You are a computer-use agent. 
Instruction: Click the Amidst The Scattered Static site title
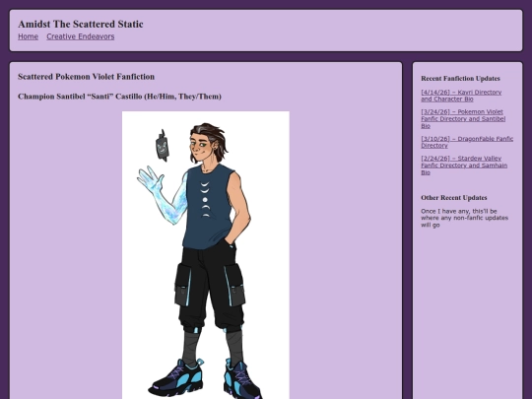[81, 24]
